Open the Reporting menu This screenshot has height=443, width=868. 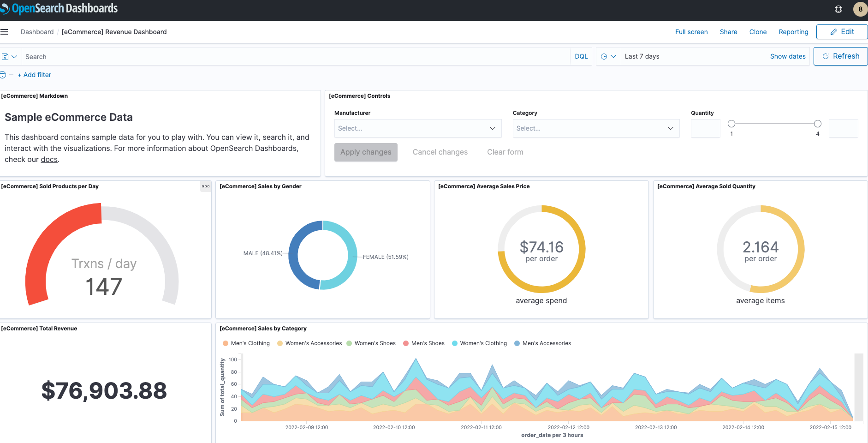(x=793, y=32)
